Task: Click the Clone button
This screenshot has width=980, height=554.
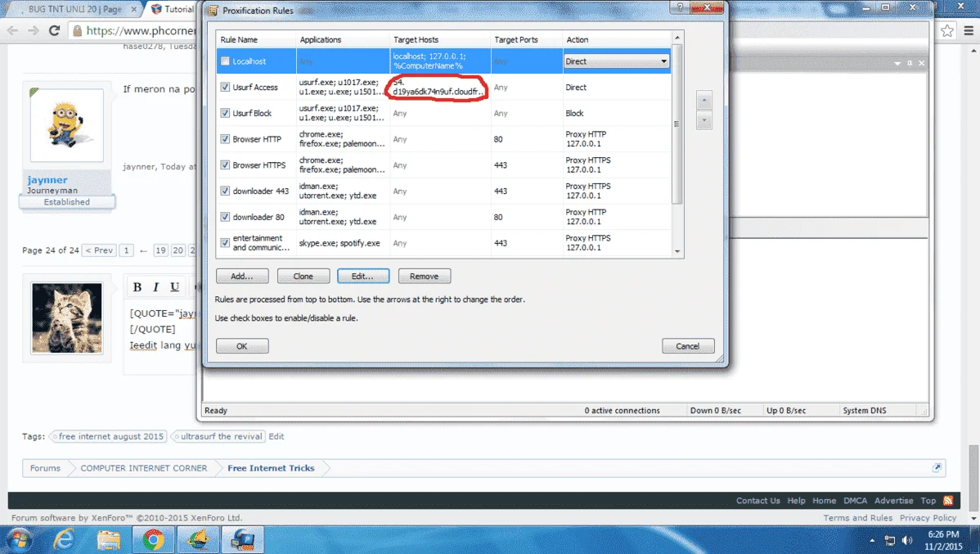Action: pyautogui.click(x=303, y=276)
